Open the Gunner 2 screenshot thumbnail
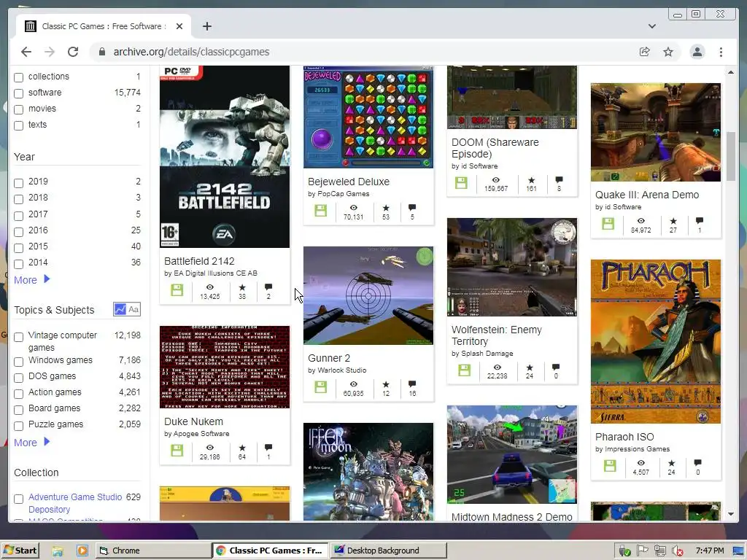Viewport: 747px width, 560px height. click(368, 295)
